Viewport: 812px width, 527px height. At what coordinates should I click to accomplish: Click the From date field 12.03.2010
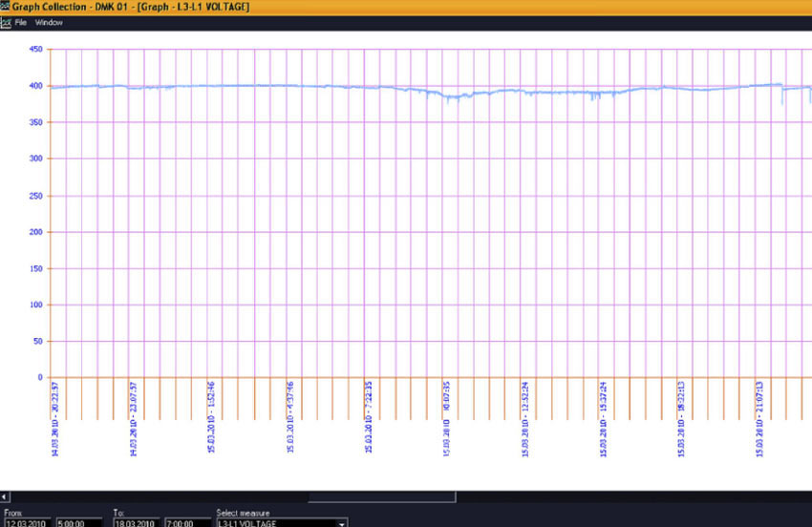coord(24,523)
